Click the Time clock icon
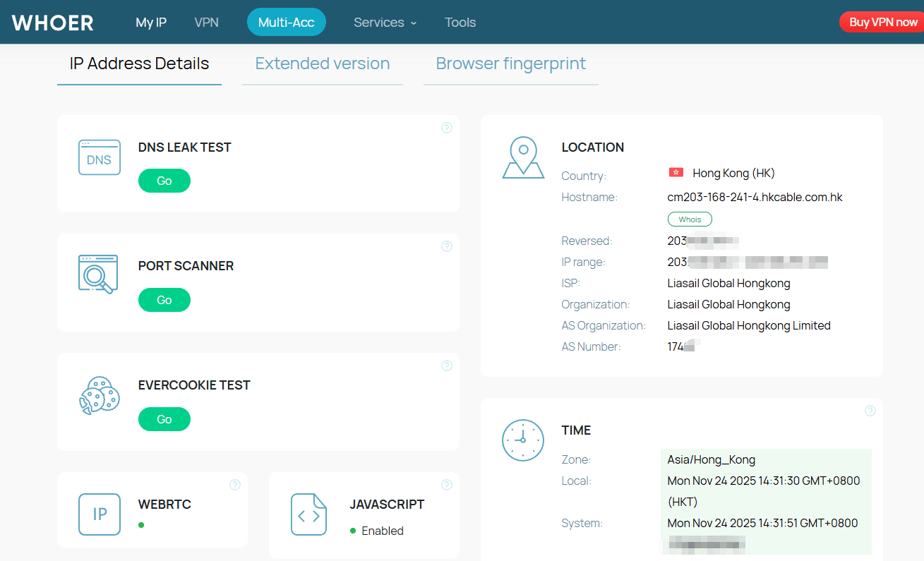The height and width of the screenshot is (561, 924). [x=523, y=440]
